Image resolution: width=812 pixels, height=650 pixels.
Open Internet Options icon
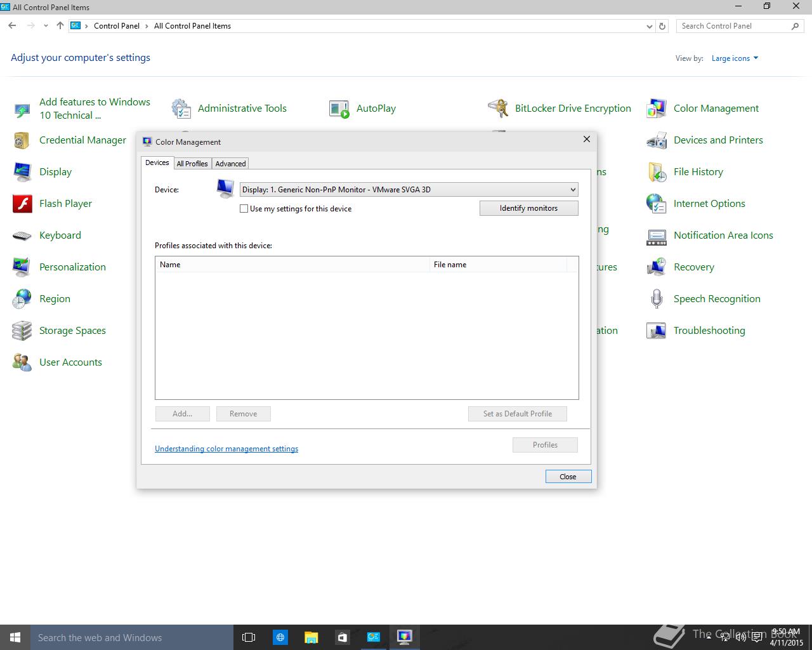657,204
